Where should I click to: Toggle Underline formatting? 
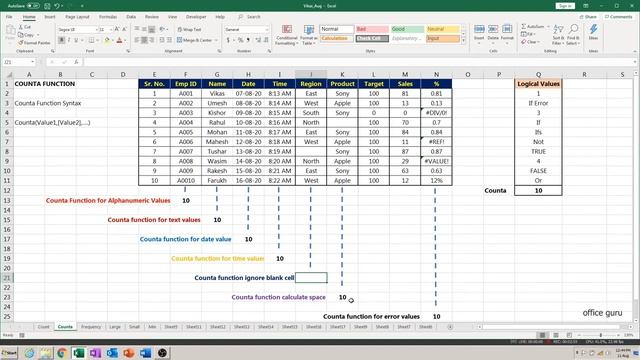click(x=76, y=40)
